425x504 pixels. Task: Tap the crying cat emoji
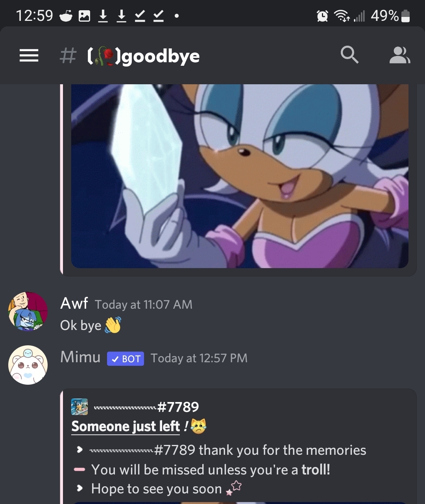click(x=199, y=426)
